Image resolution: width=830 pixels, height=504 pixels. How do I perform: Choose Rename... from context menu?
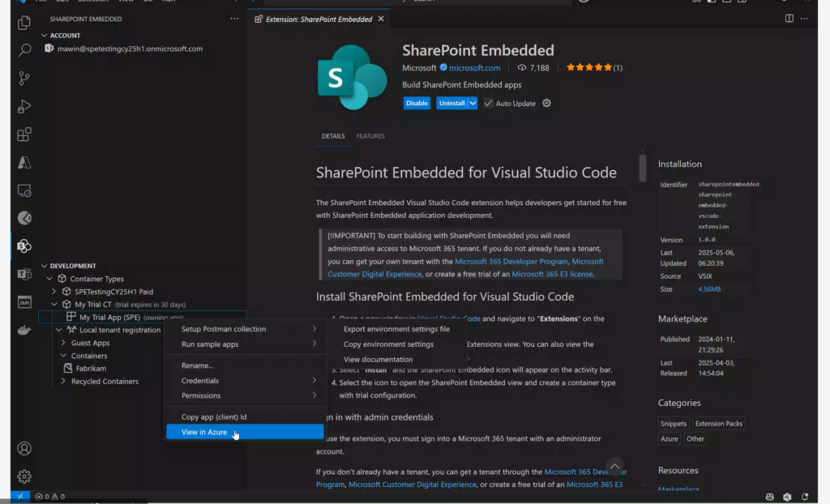point(245,365)
